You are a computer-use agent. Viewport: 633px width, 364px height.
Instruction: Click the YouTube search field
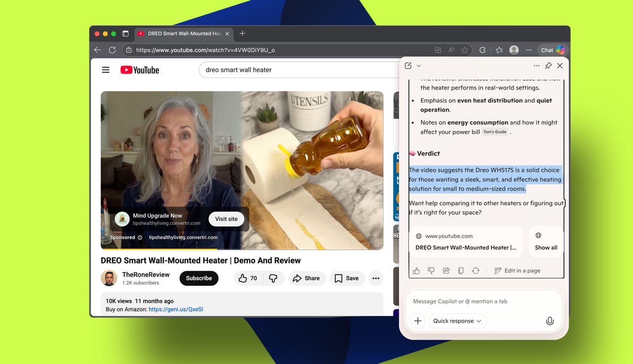click(x=297, y=70)
